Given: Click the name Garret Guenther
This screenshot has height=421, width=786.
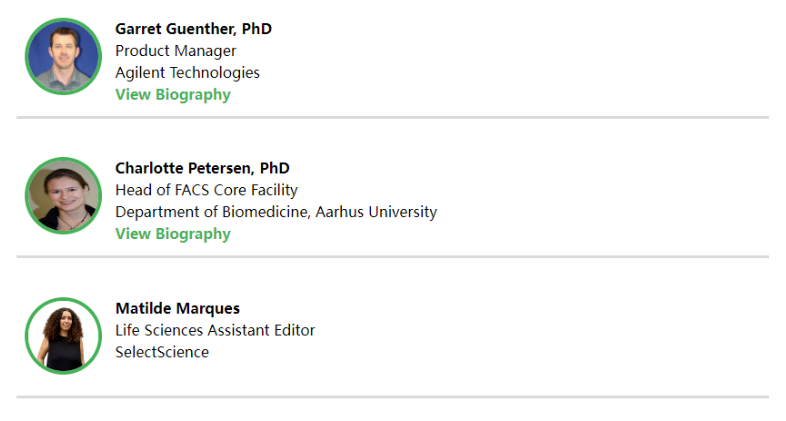Looking at the screenshot, I should pyautogui.click(x=176, y=29).
